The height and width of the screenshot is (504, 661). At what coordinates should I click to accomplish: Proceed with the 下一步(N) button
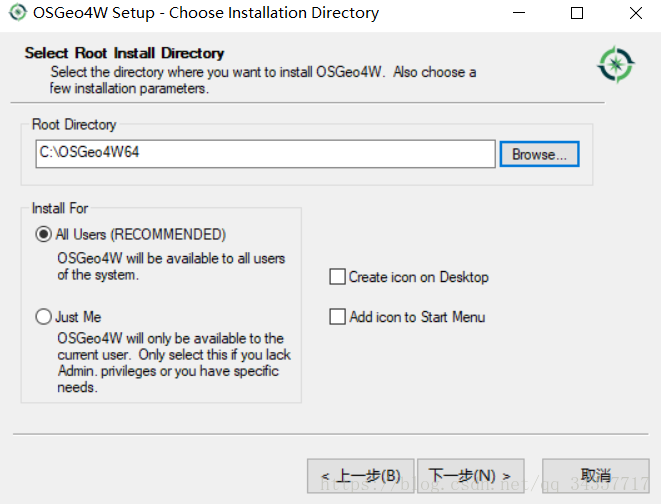coord(470,476)
